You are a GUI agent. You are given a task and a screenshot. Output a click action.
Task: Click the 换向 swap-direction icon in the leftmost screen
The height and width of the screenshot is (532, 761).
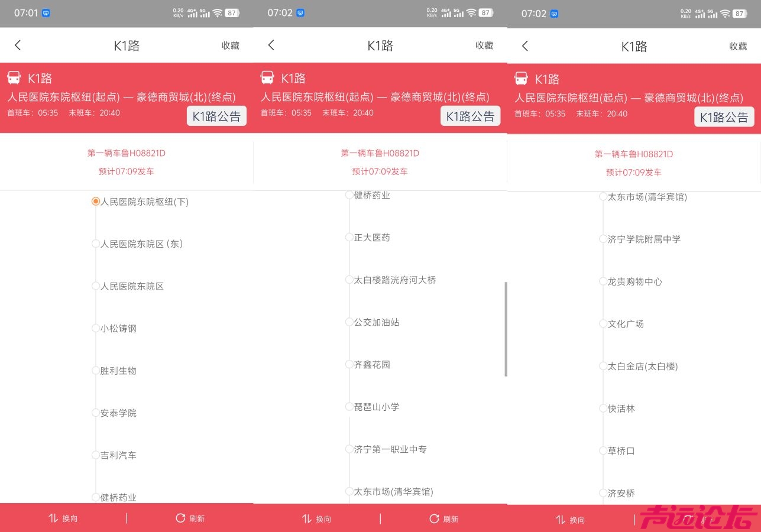click(53, 518)
